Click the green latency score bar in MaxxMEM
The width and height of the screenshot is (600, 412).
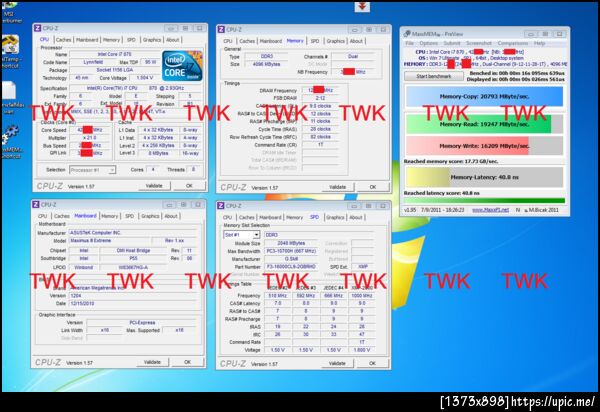pos(484,200)
